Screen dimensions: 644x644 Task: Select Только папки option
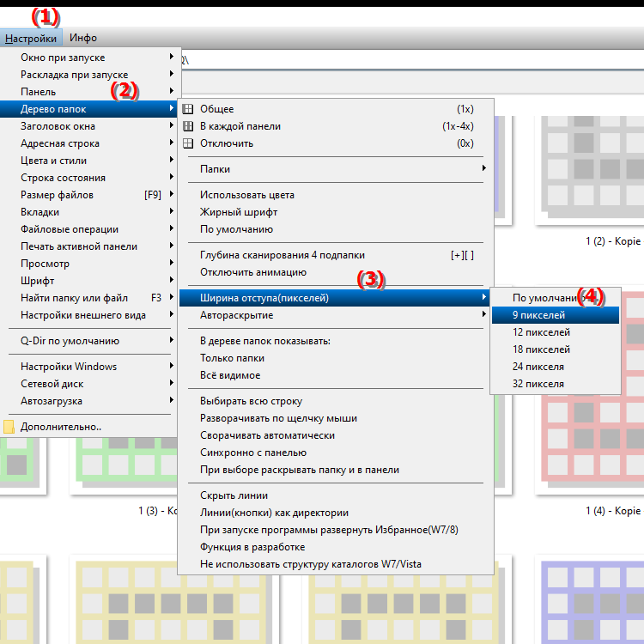pyautogui.click(x=336, y=358)
